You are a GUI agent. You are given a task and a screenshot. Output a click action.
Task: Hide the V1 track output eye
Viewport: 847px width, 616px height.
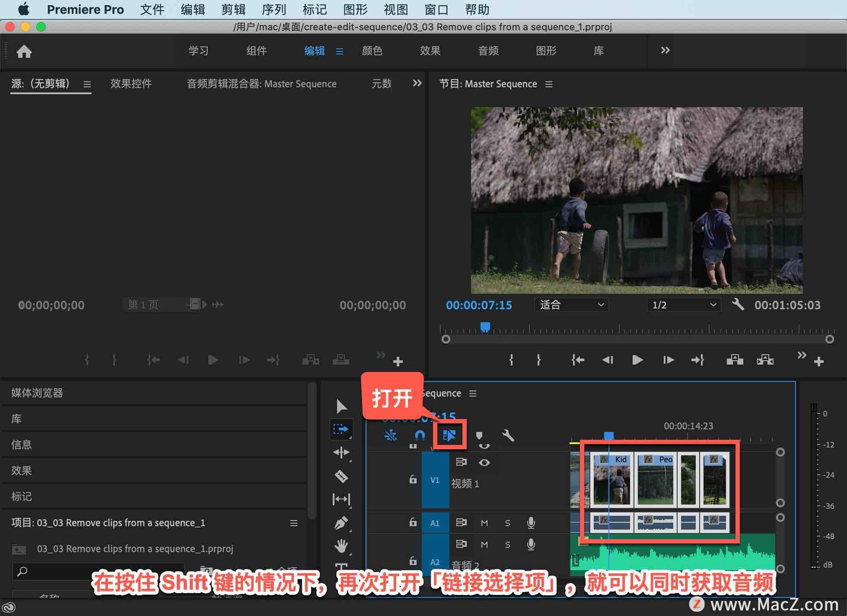tap(484, 463)
